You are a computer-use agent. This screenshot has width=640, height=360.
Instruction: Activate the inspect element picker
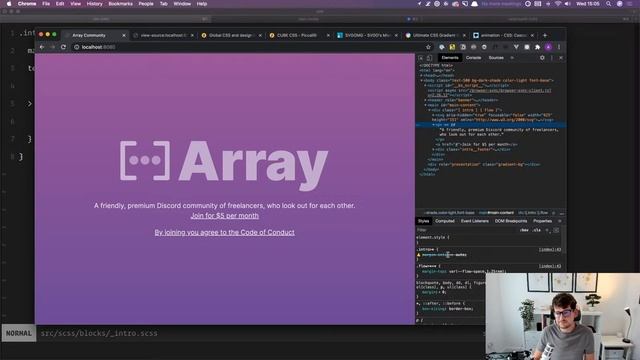(421, 58)
